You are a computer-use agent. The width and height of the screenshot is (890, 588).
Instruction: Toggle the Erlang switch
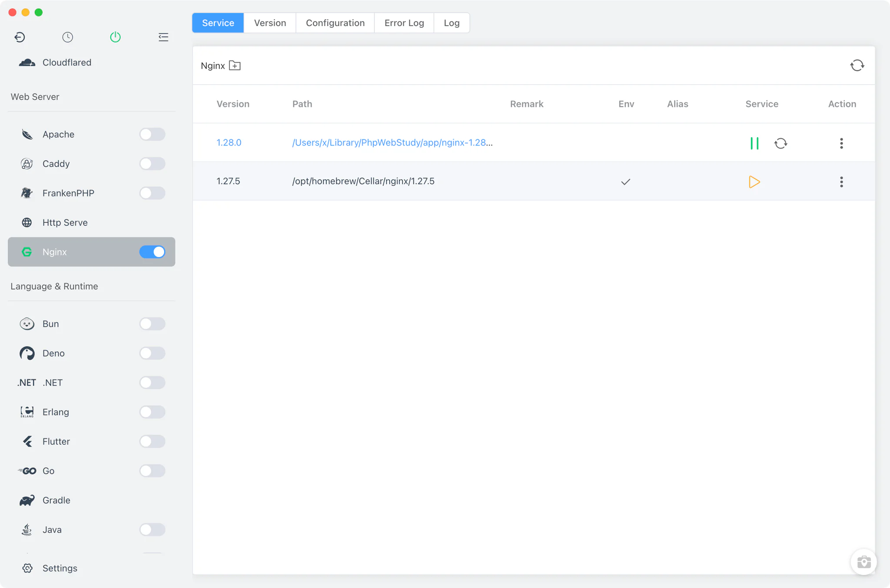[152, 412]
